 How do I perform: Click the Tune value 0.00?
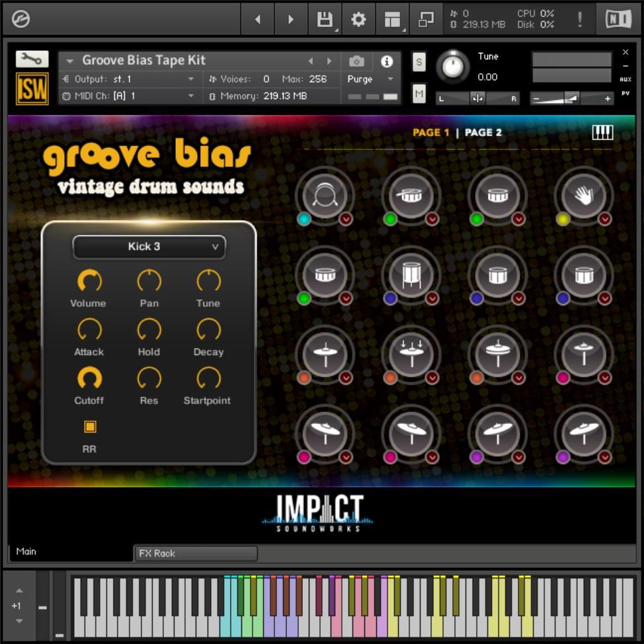click(487, 77)
